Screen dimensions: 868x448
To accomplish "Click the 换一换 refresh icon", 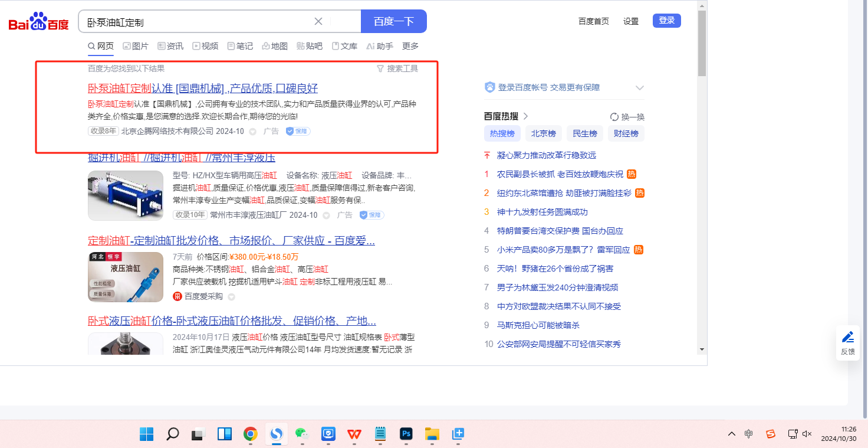I will [614, 117].
